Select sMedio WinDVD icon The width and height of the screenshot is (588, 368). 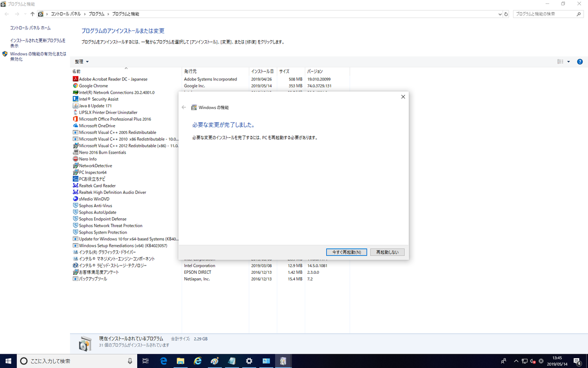pos(75,199)
